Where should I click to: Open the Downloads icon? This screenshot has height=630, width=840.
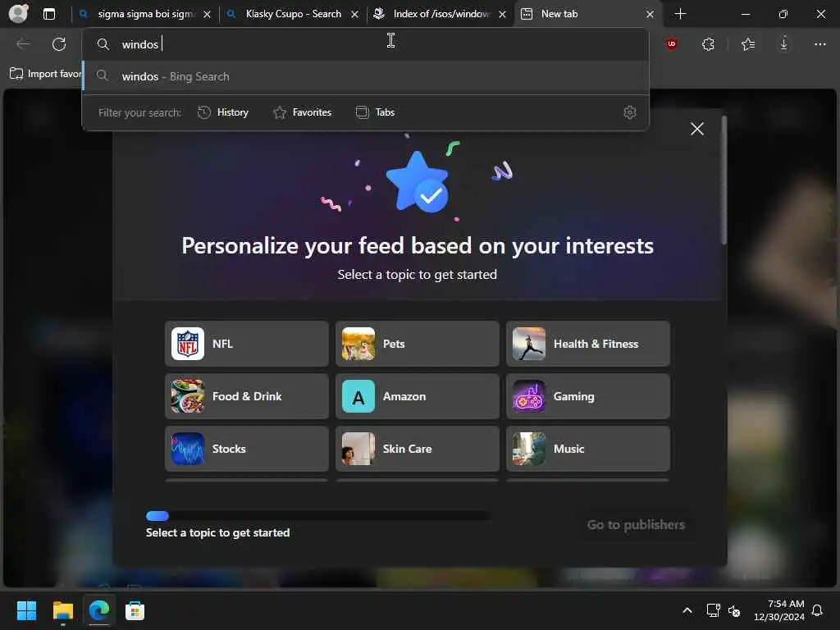(x=783, y=44)
